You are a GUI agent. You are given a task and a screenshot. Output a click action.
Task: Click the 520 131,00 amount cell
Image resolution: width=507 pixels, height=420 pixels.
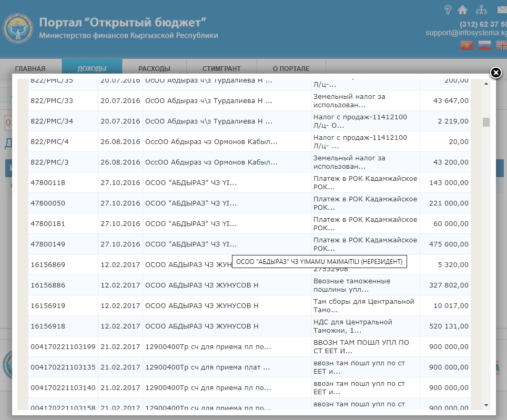click(447, 326)
